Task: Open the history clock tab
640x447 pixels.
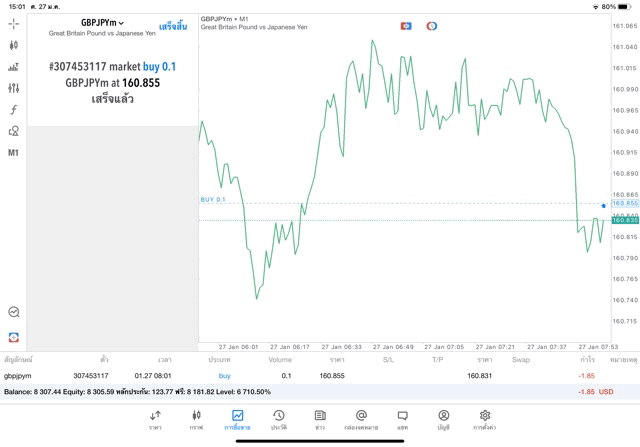Action: (279, 420)
